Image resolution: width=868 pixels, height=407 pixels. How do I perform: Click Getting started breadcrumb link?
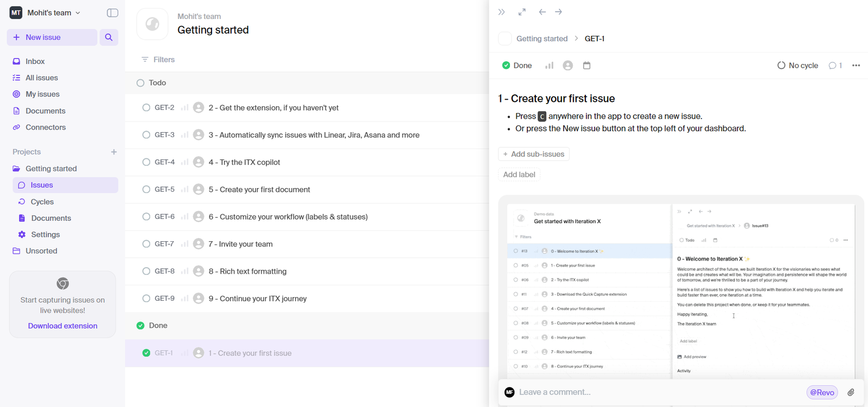(x=542, y=38)
